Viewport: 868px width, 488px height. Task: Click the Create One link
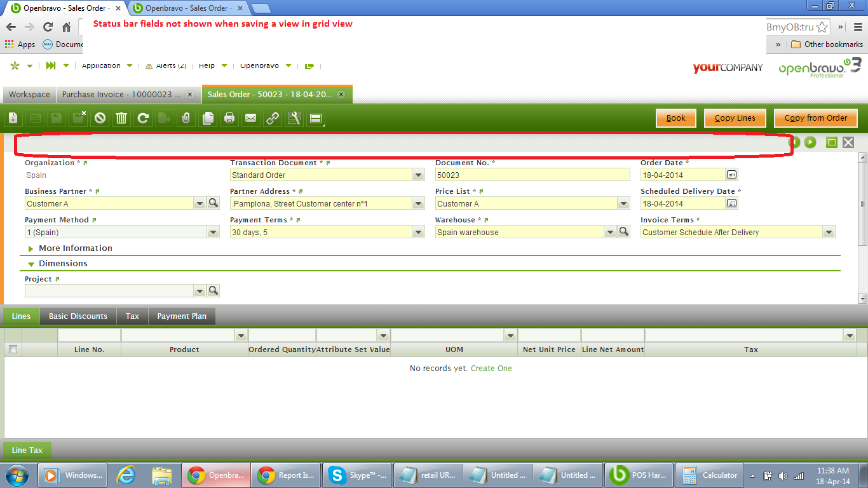pos(491,368)
